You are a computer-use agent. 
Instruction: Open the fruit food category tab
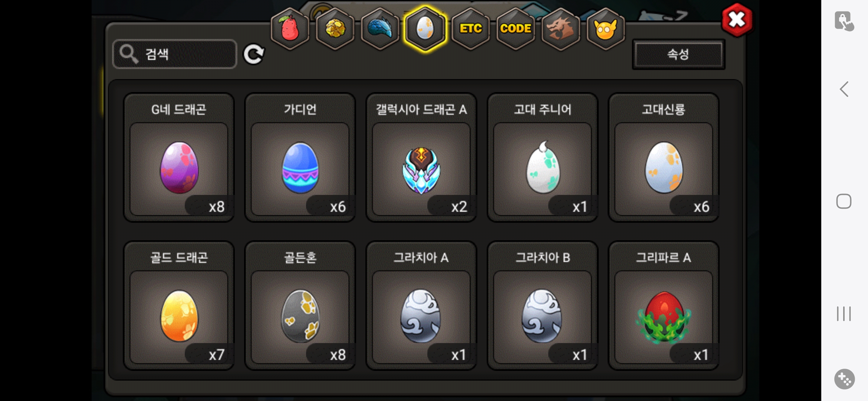click(x=290, y=29)
